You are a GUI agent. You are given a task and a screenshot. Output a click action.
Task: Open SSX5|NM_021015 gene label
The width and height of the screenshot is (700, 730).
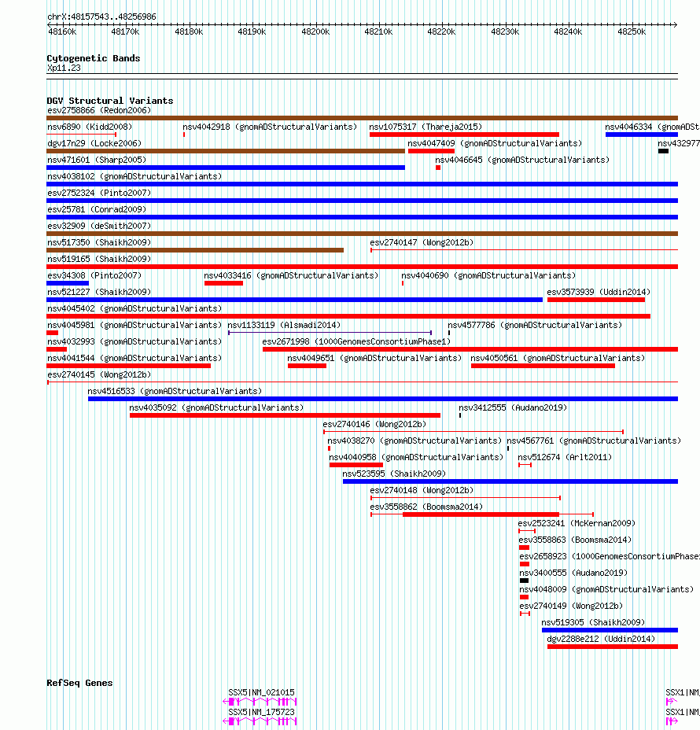coord(262,692)
